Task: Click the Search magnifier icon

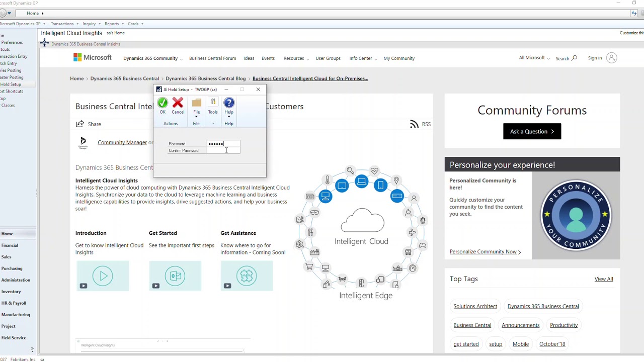Action: coord(574,58)
